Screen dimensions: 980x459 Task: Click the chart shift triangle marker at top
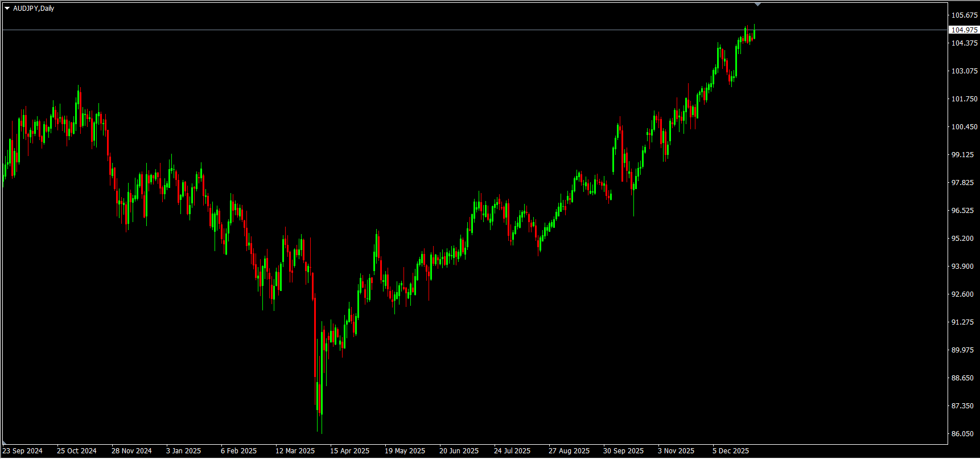tap(757, 5)
